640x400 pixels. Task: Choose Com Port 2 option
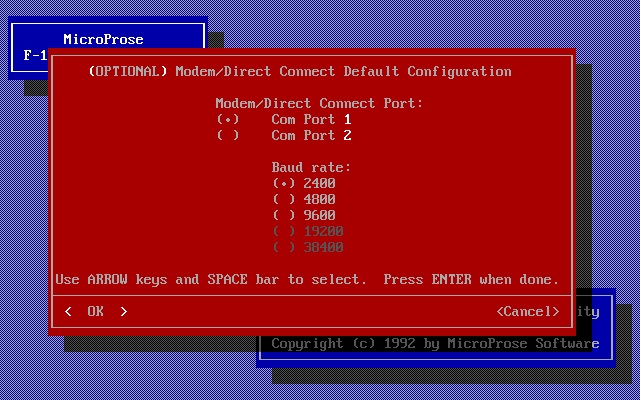coord(228,135)
